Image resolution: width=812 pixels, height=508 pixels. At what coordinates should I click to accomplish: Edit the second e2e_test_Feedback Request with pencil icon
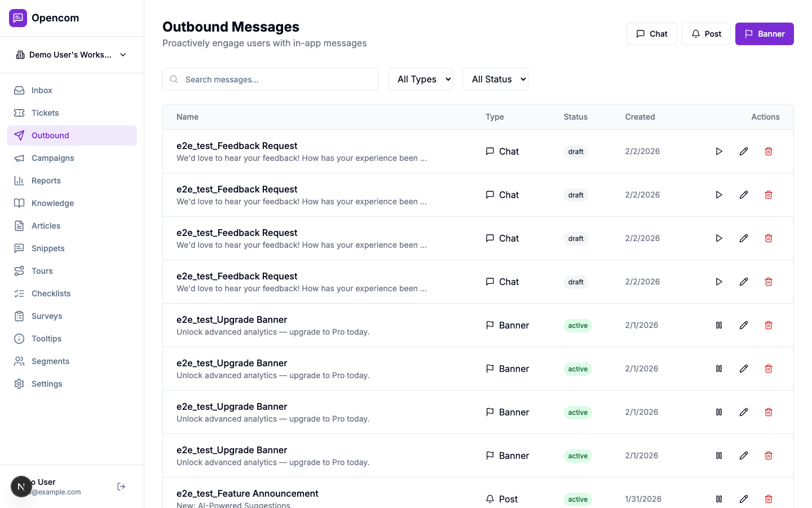(743, 195)
